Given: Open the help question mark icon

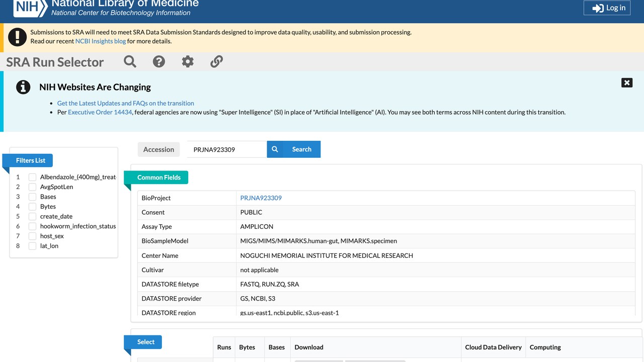Looking at the screenshot, I should point(159,61).
